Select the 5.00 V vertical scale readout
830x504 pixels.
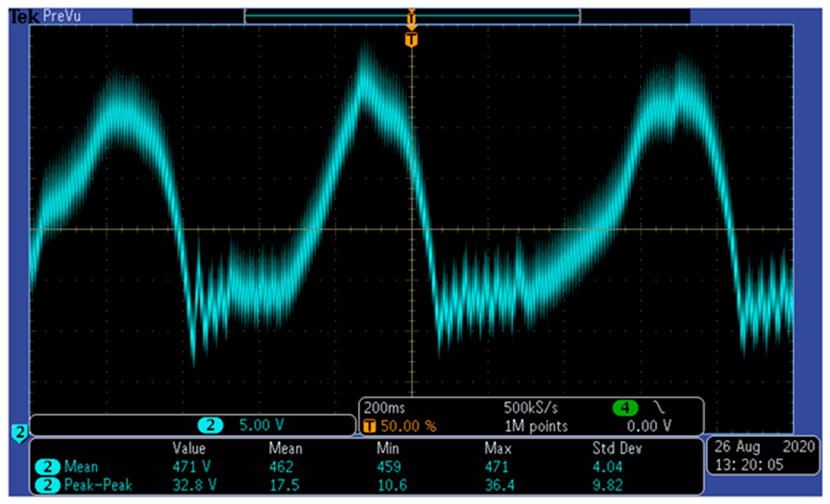pos(261,425)
